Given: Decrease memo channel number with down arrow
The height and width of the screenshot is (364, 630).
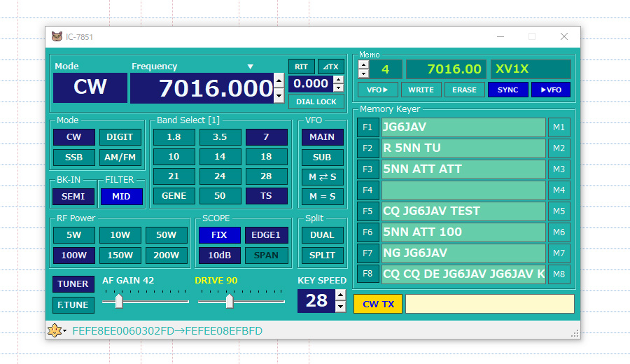Looking at the screenshot, I should (363, 73).
